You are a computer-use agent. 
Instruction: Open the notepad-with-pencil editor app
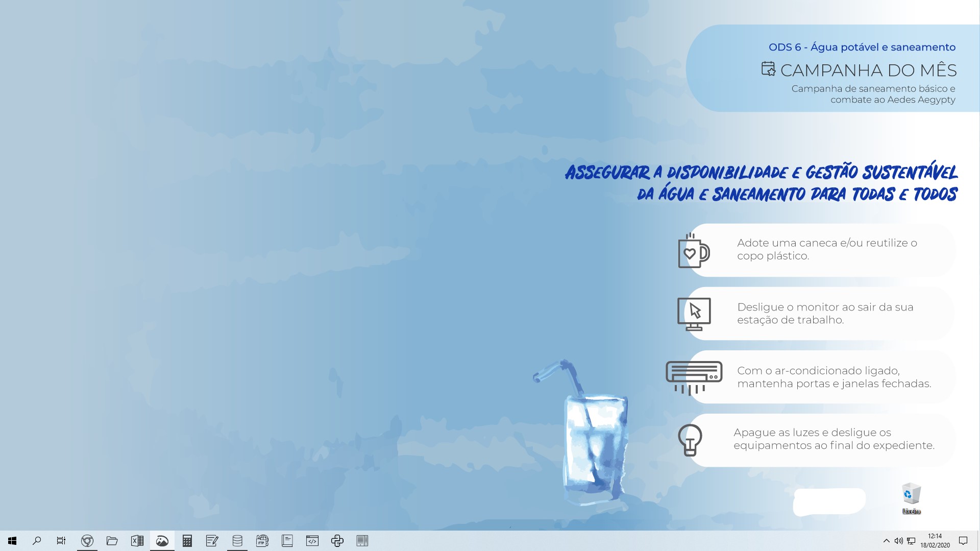212,541
